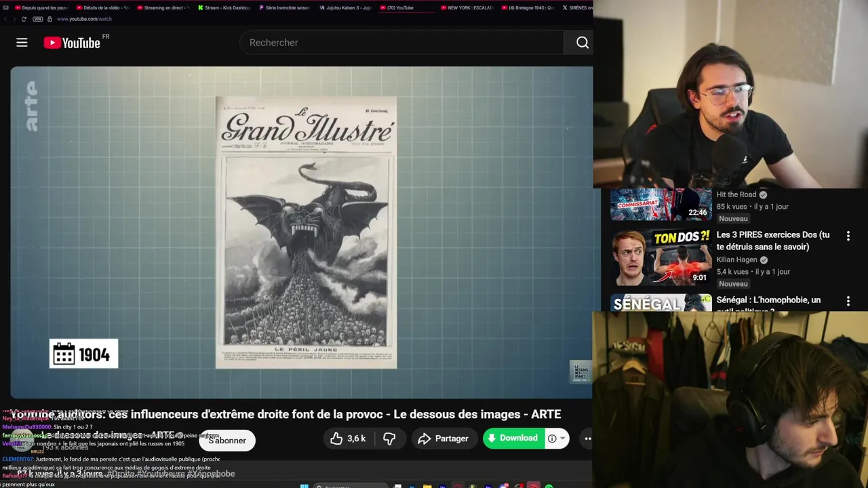Image resolution: width=868 pixels, height=488 pixels.
Task: Click the Windows Start button
Action: pyautogui.click(x=304, y=485)
